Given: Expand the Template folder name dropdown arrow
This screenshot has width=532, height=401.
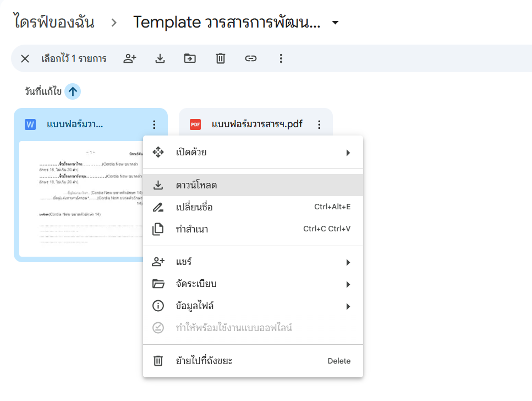Looking at the screenshot, I should [x=335, y=23].
